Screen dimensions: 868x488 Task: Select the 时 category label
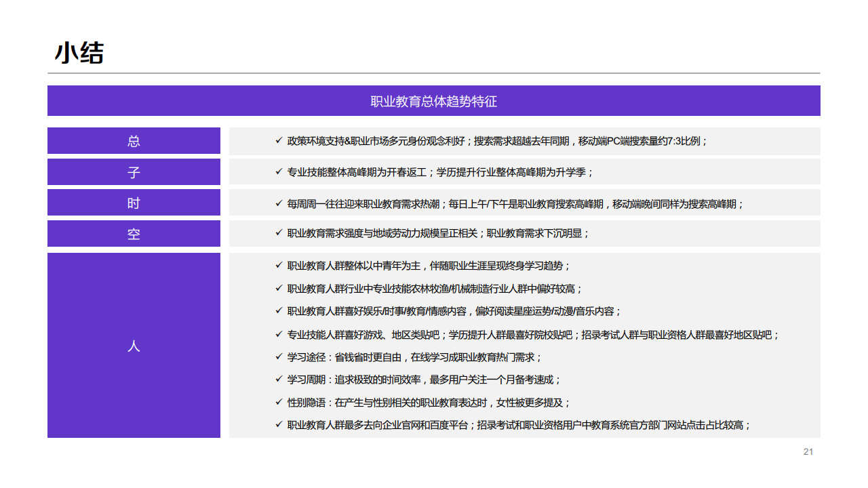(x=134, y=202)
